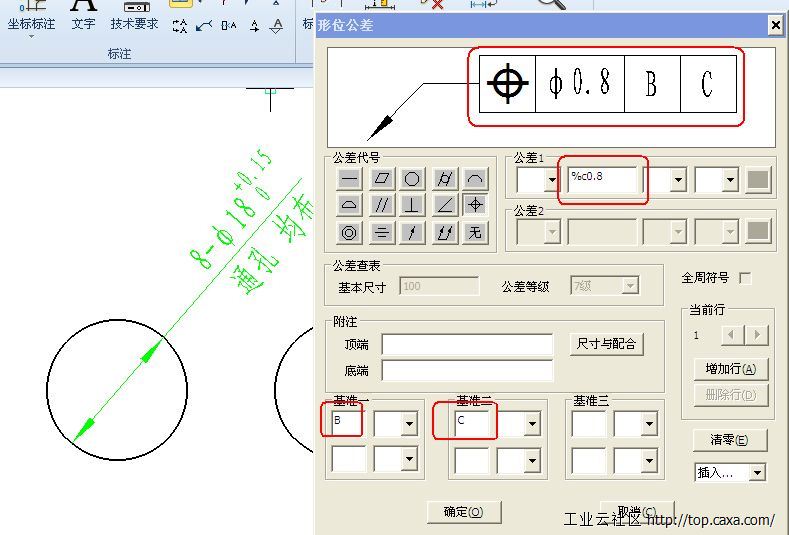Open the second-row dropdown in 基准一
The image size is (789, 535).
pos(410,459)
